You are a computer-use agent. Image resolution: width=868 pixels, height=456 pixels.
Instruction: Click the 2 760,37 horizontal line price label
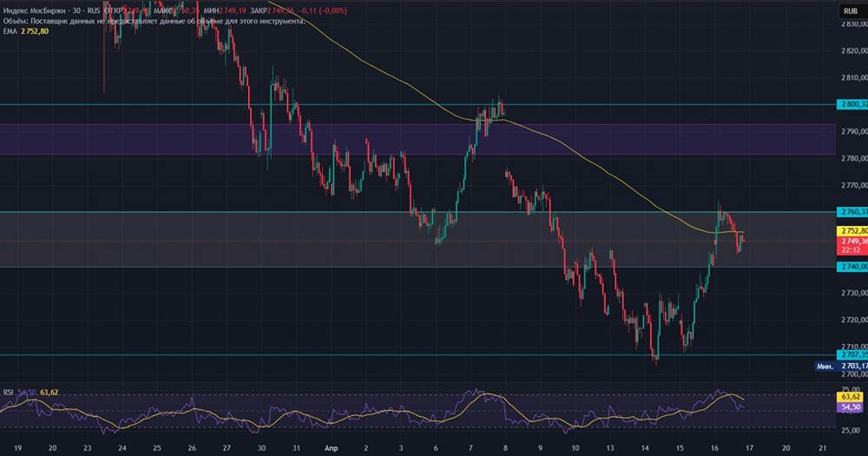pos(852,212)
